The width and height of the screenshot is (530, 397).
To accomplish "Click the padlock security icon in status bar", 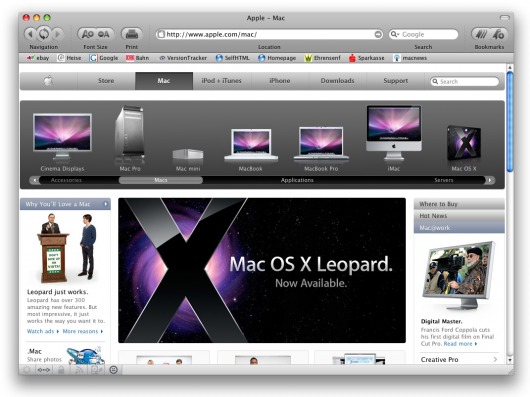I will (x=61, y=370).
